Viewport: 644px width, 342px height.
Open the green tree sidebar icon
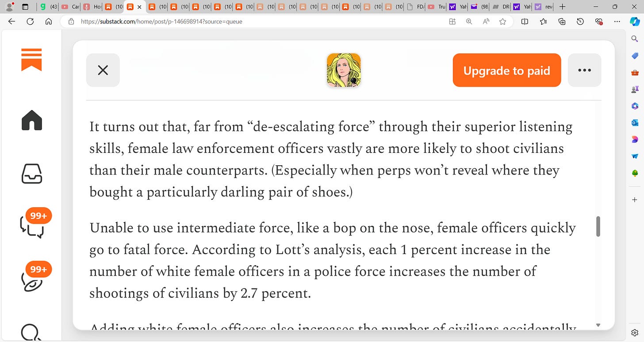[635, 173]
